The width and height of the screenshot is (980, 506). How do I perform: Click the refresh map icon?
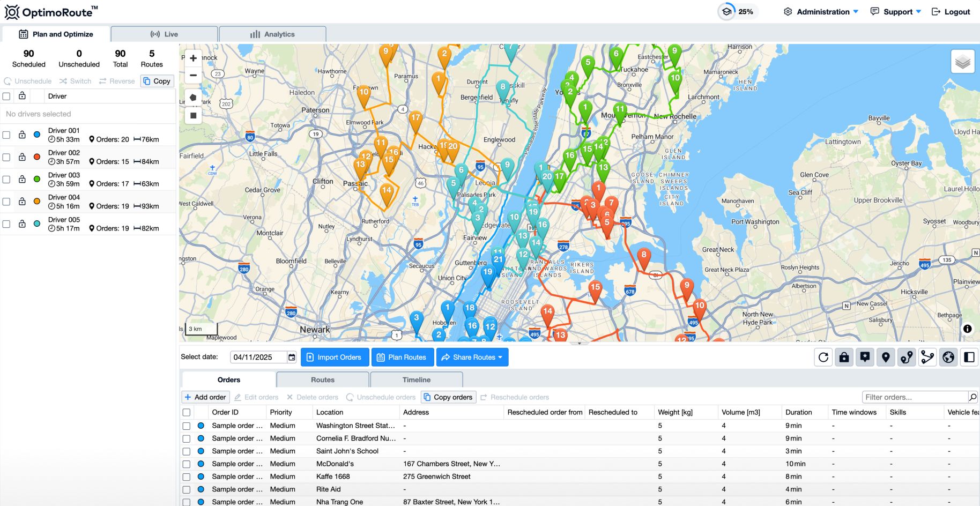(823, 358)
